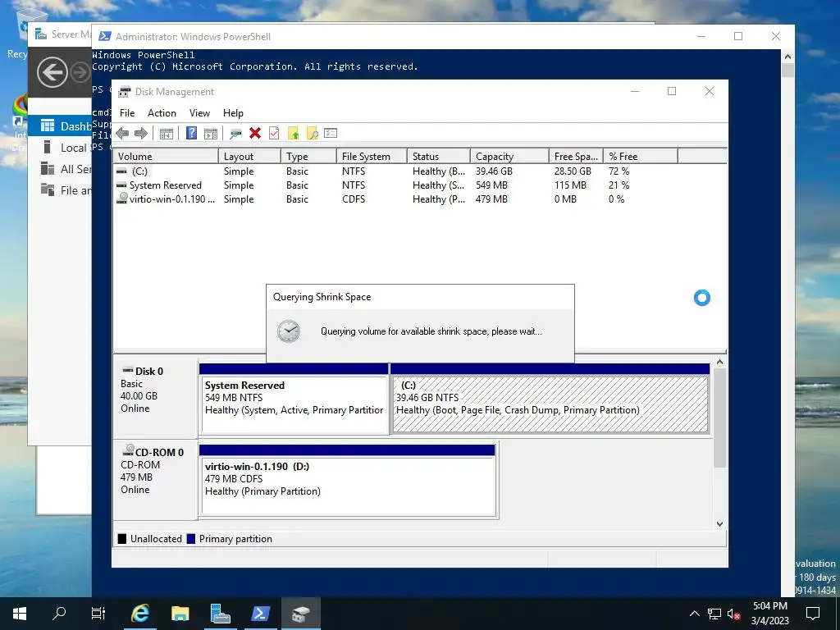This screenshot has height=630, width=840.
Task: Open Help via the blue question mark icon
Action: (191, 133)
